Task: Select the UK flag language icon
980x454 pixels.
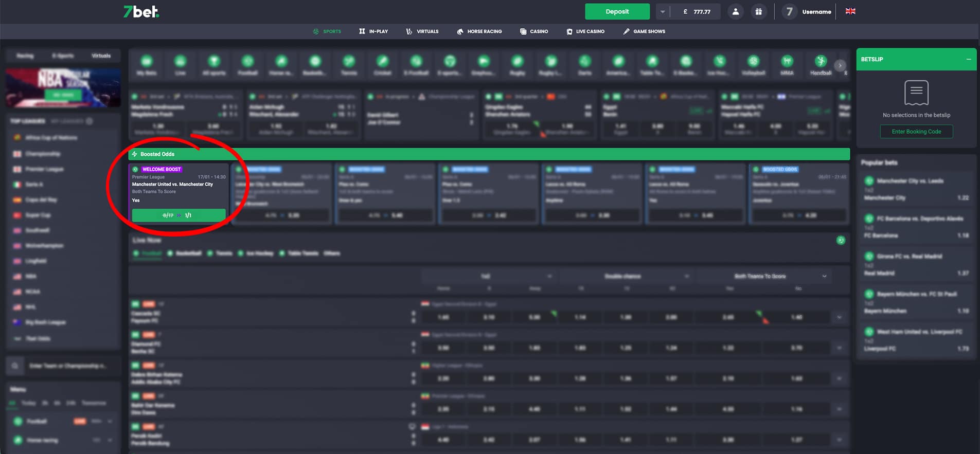Action: [x=850, y=11]
